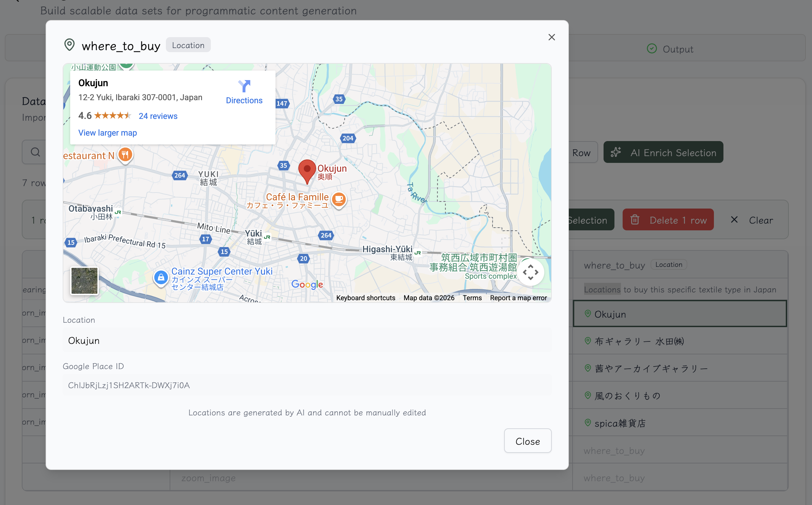Close the dialog with the X icon
This screenshot has width=812, height=505.
(551, 37)
